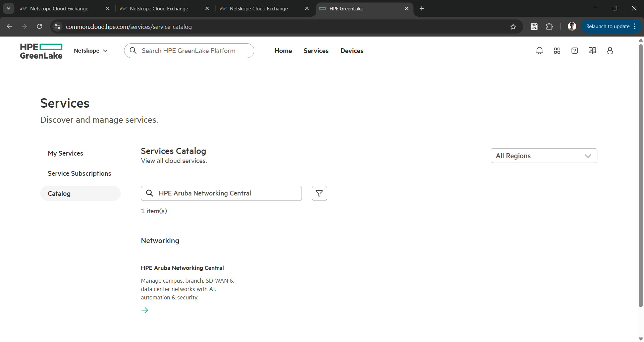Click the scrollbar down arrow

point(641,339)
